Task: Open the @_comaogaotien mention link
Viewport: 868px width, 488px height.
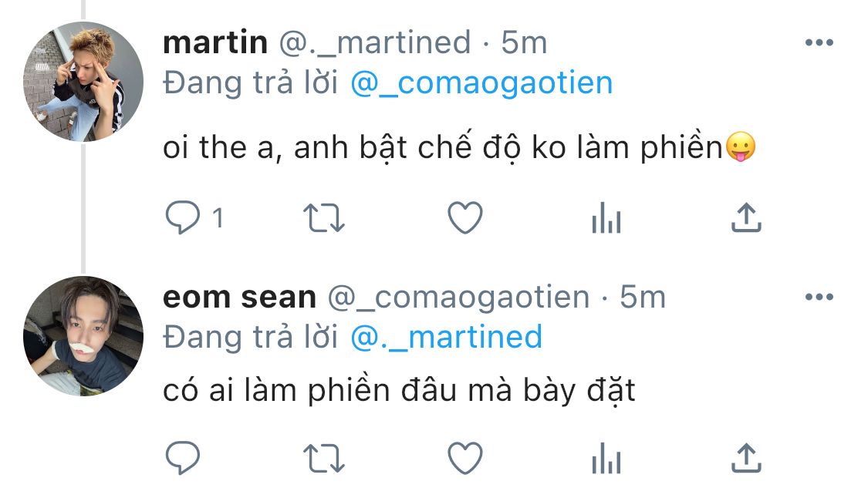Action: pyautogui.click(x=481, y=83)
